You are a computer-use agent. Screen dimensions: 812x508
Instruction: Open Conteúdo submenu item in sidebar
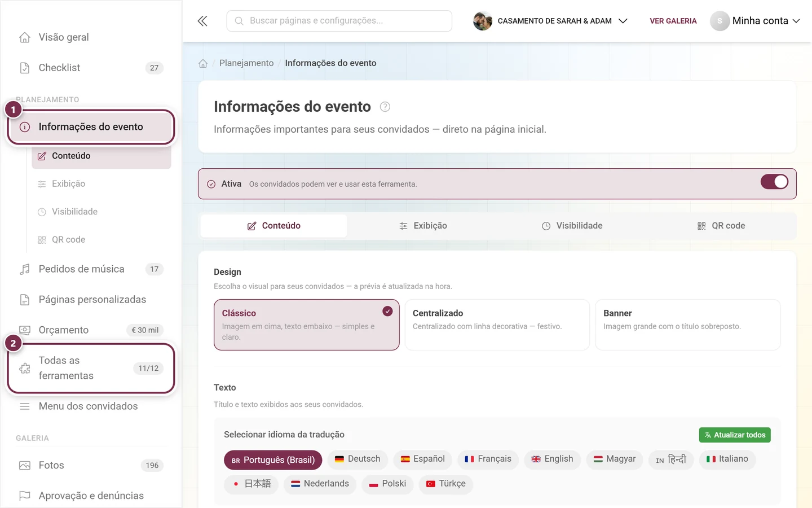point(101,156)
